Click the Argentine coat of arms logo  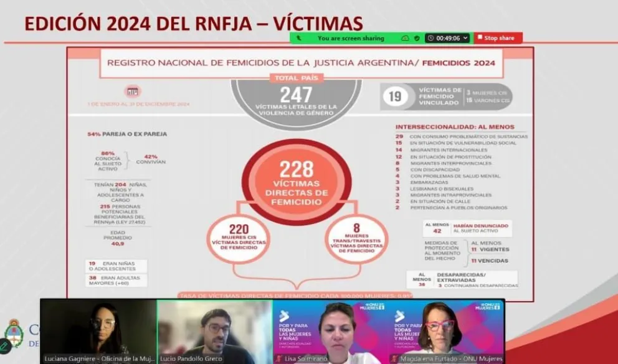point(14,332)
